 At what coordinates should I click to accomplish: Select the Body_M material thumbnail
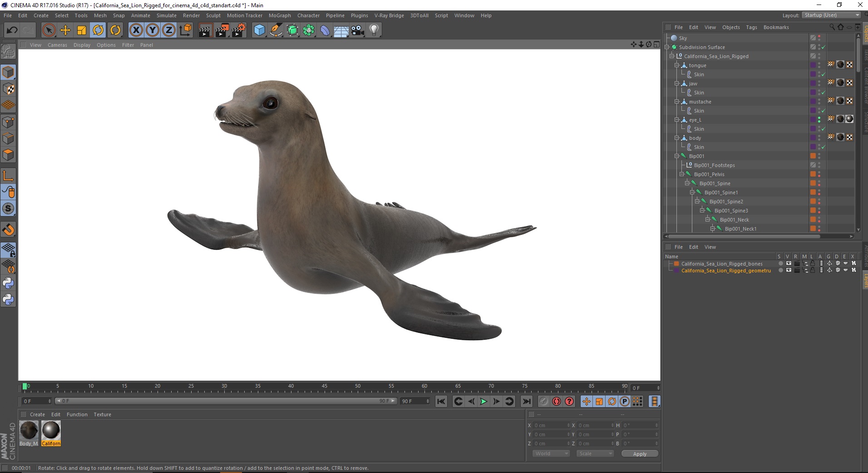click(x=29, y=433)
